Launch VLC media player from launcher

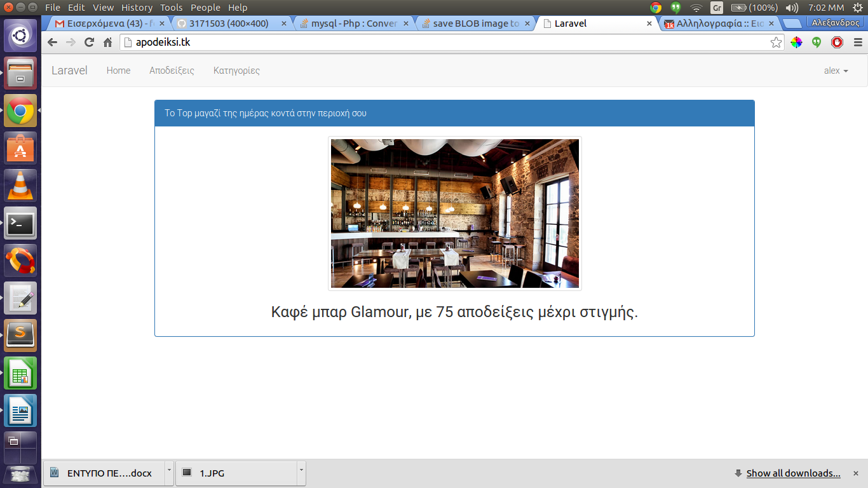(x=20, y=186)
